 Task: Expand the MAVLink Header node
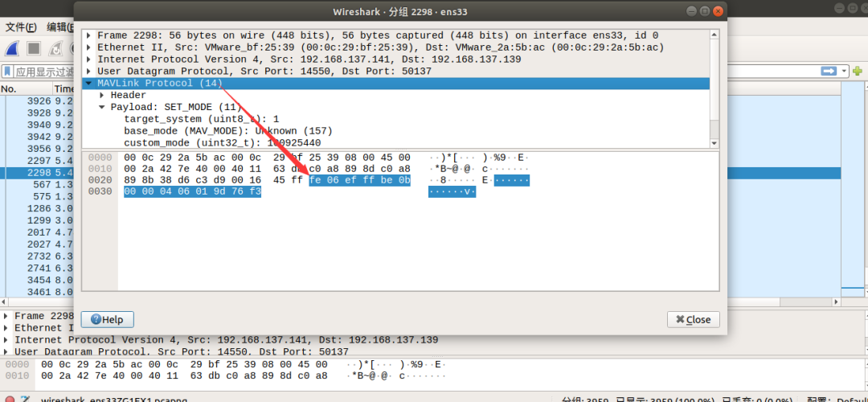(x=102, y=95)
